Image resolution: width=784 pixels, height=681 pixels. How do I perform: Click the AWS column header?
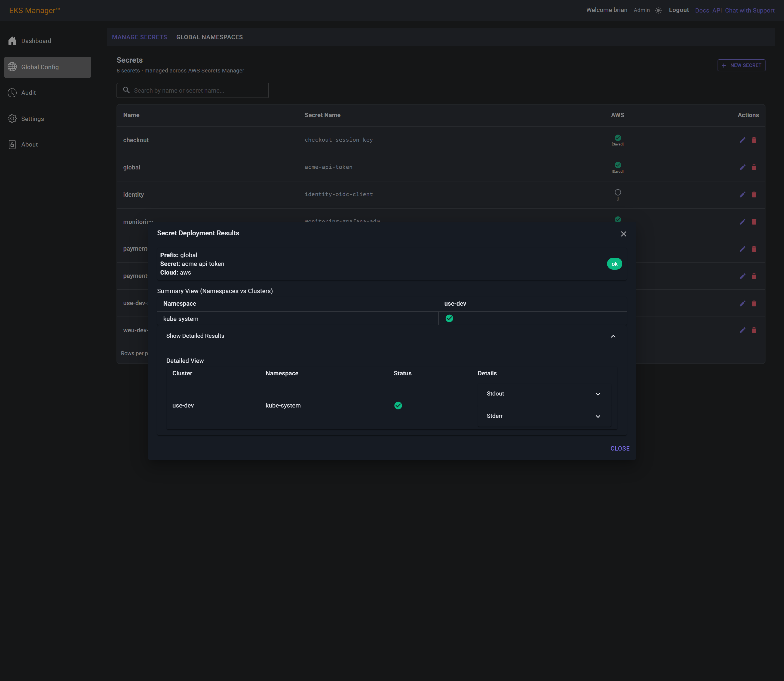pos(617,115)
